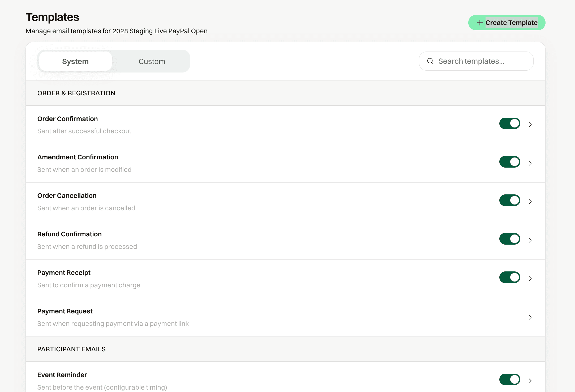Expand Order Cancellation with its chevron
This screenshot has width=575, height=392.
[x=530, y=202]
